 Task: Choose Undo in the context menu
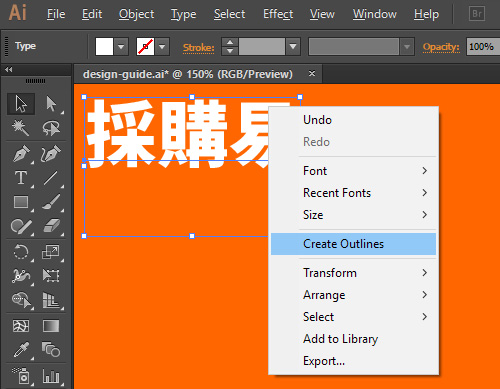coord(353,120)
